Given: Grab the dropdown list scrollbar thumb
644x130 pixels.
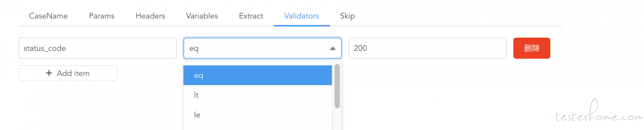Looking at the screenshot, I should tap(337, 86).
